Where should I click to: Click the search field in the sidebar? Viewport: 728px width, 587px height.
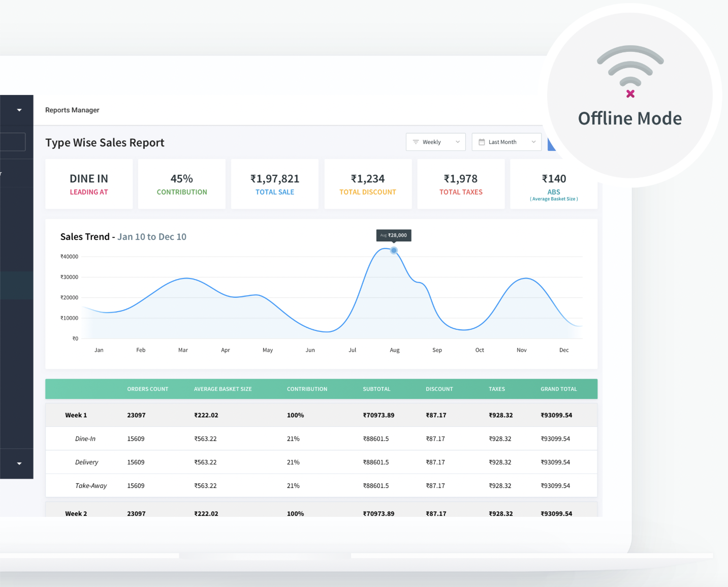pos(13,142)
